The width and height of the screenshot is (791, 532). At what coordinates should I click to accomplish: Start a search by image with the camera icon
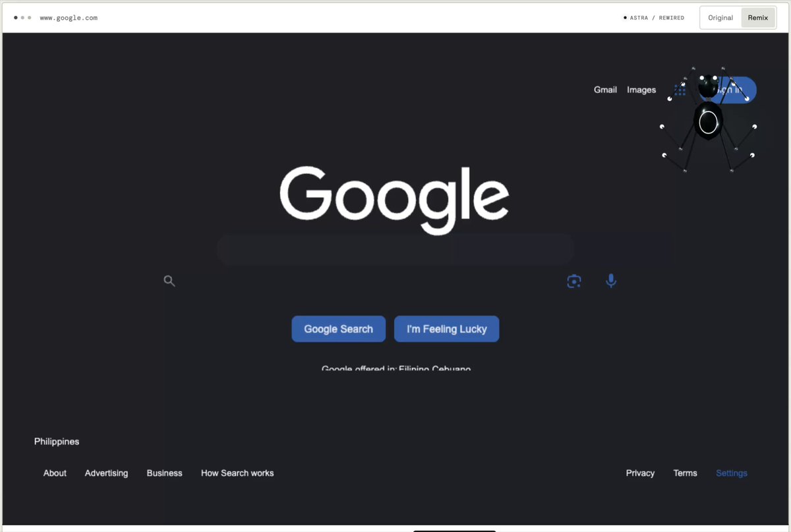[574, 281]
